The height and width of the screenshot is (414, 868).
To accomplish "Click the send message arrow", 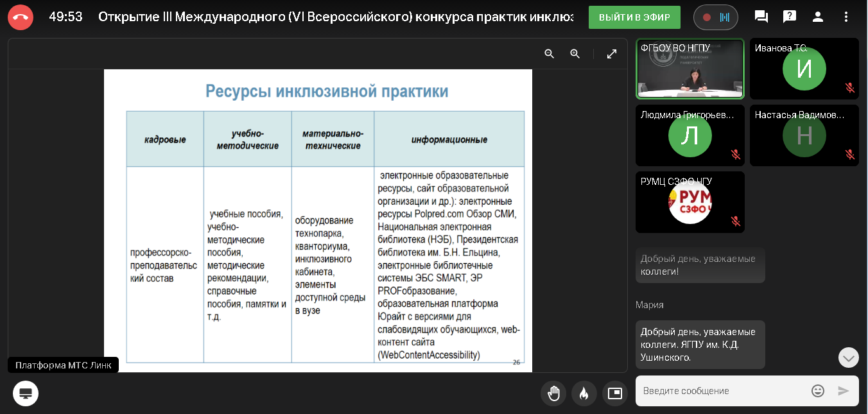I will [844, 391].
